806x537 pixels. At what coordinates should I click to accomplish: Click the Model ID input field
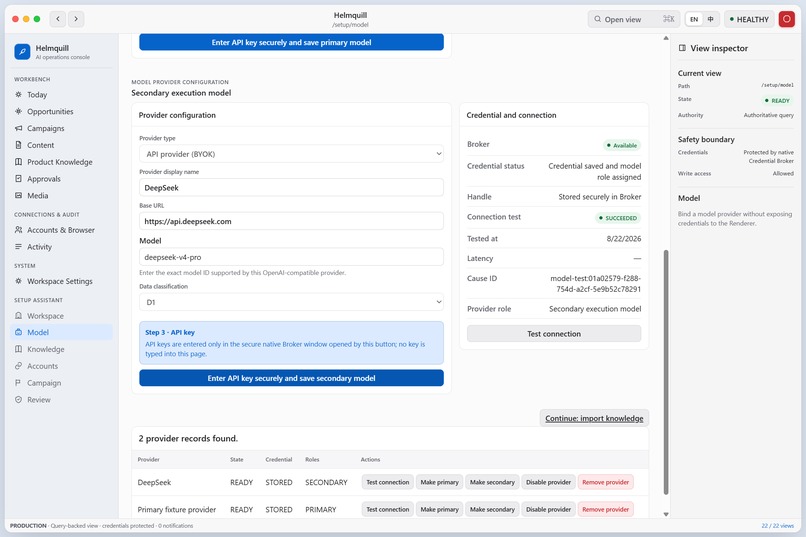(x=291, y=257)
